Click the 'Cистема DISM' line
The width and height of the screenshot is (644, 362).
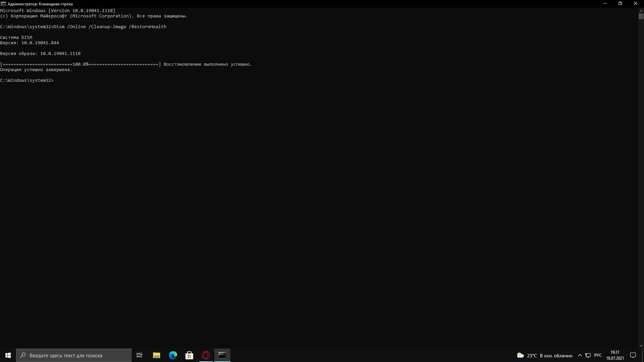(16, 37)
